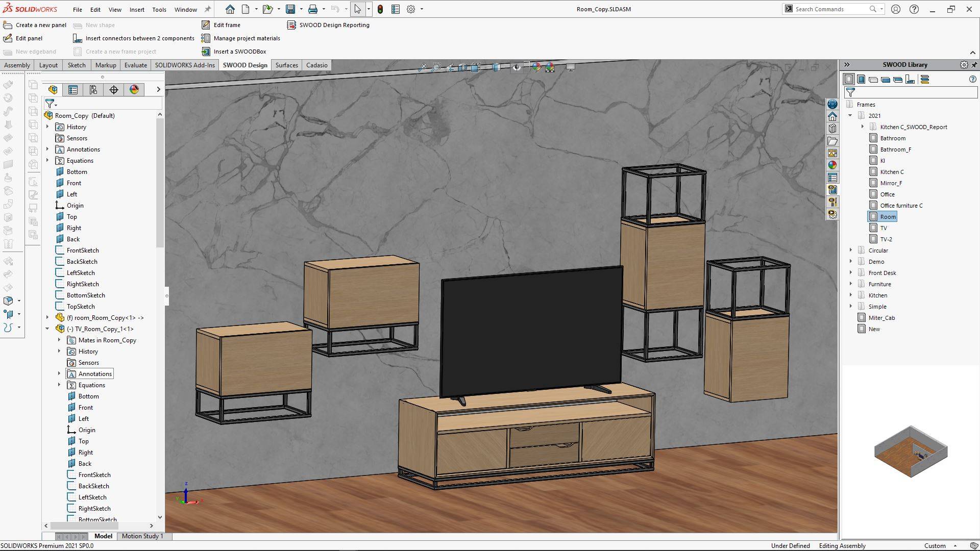Pin the SWOOD Library pane
Screen dimensions: 980x551
click(974, 65)
